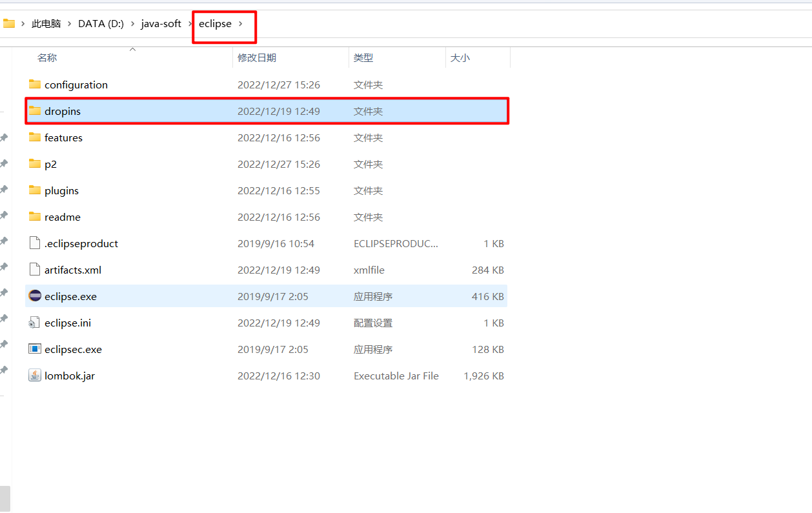Navigate to 此电脑 in breadcrumb
The height and width of the screenshot is (513, 812).
pyautogui.click(x=46, y=24)
